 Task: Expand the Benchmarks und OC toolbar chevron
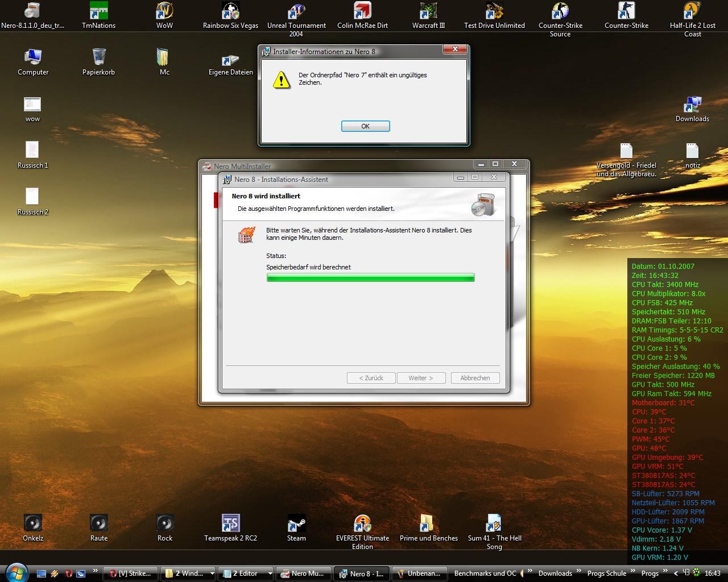[x=529, y=571]
